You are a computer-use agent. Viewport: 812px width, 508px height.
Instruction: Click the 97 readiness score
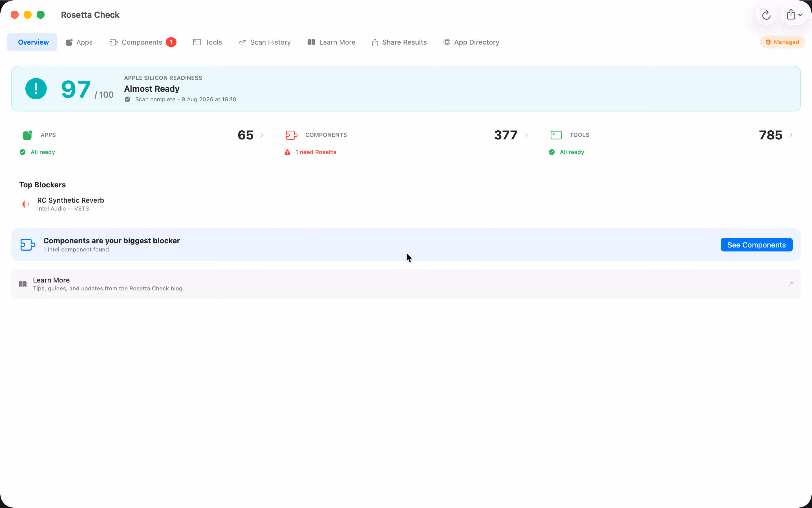(x=76, y=89)
